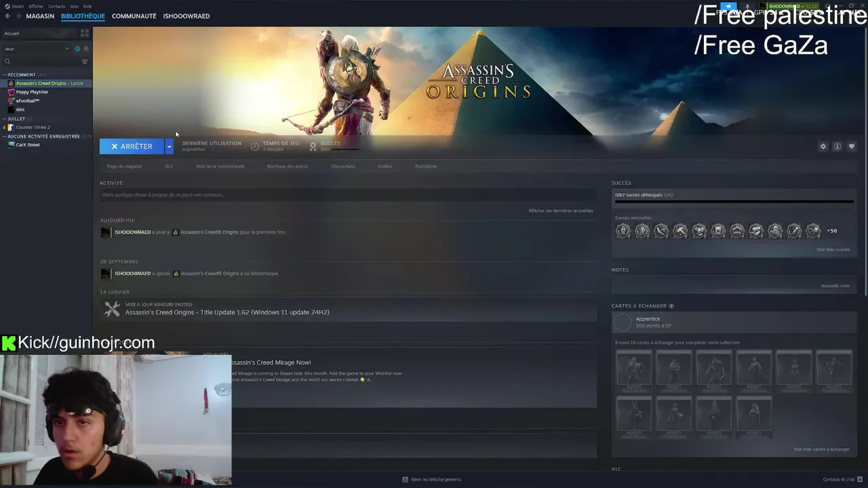
Task: Open game settings gear icon
Action: pos(823,146)
